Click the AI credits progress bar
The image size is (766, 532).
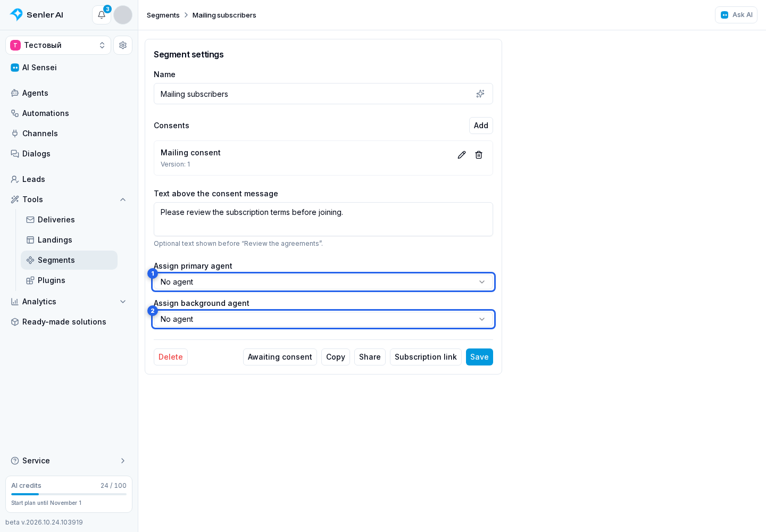pos(69,494)
